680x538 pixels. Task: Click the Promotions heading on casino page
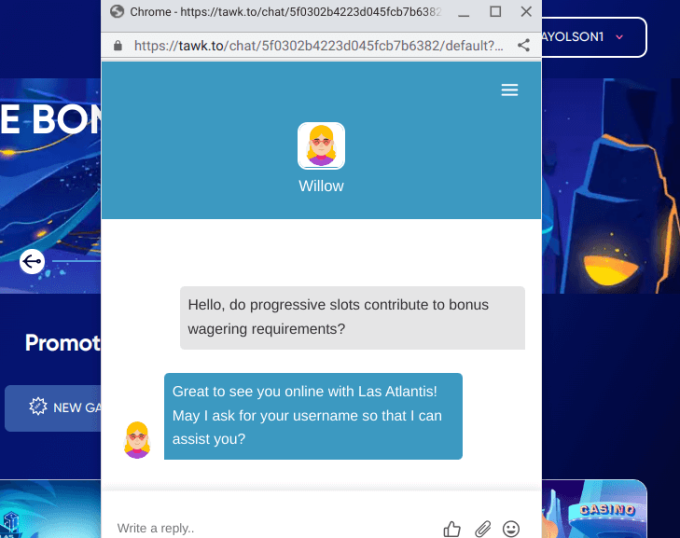(63, 343)
